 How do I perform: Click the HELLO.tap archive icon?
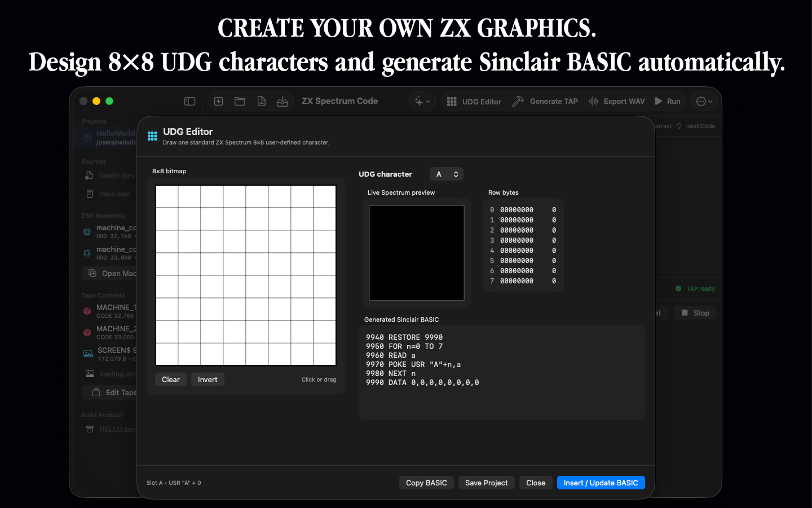(90, 429)
